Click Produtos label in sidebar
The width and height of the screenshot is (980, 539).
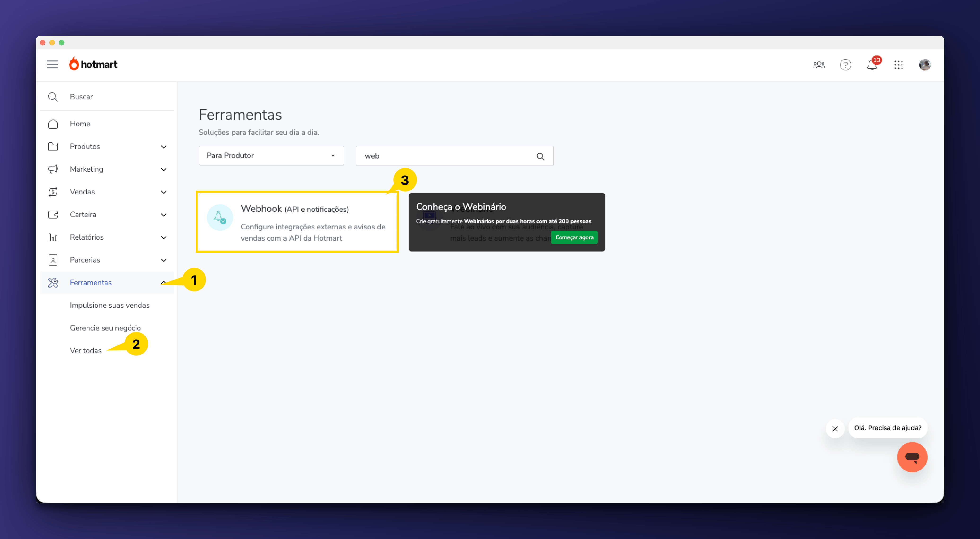pos(85,146)
